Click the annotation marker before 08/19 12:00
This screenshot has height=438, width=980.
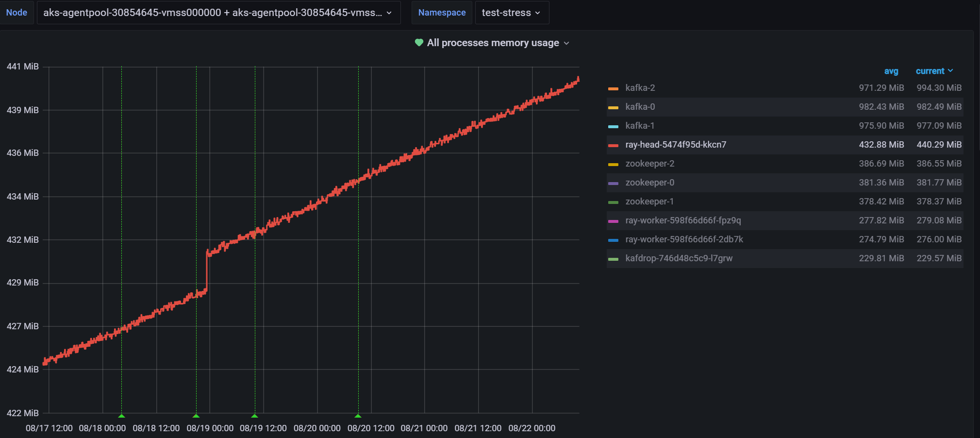click(254, 416)
